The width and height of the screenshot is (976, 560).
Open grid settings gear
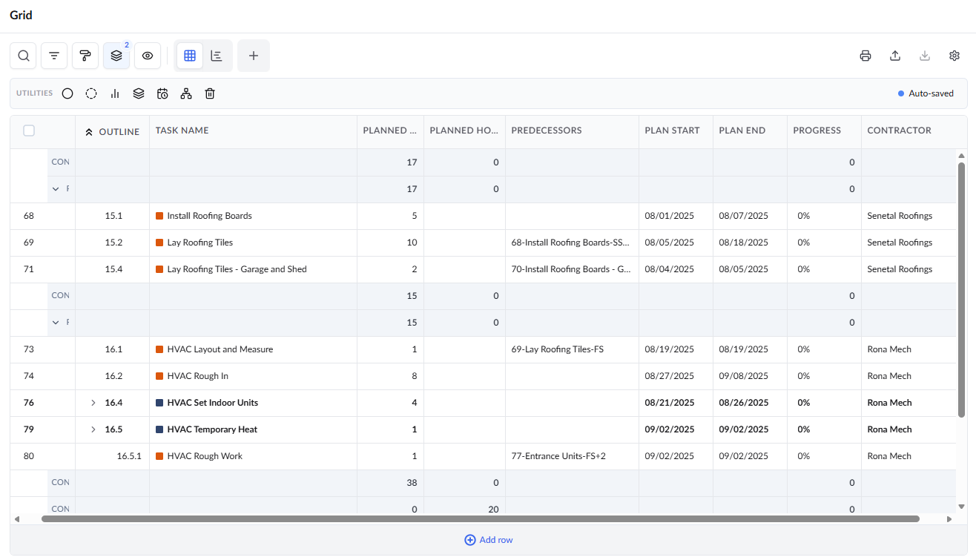[x=954, y=56]
